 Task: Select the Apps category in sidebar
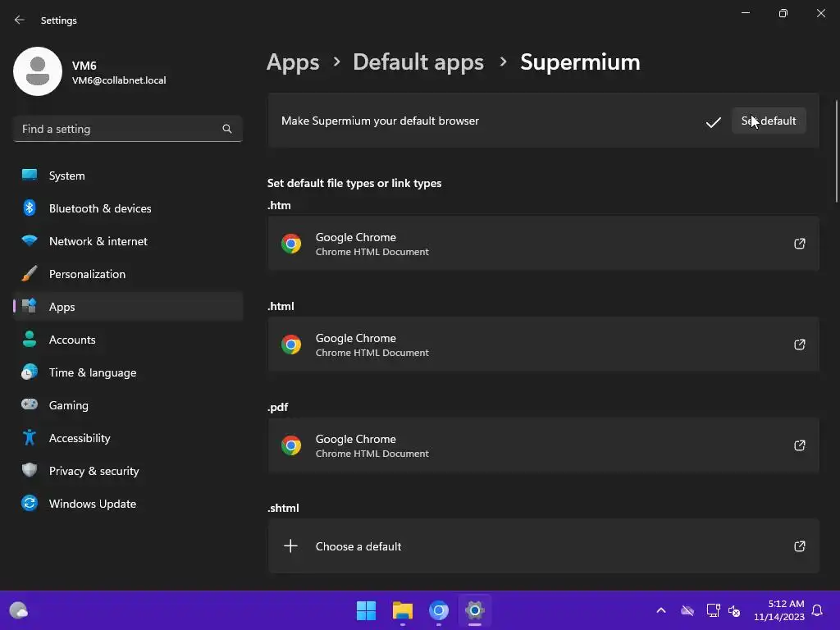(x=128, y=307)
